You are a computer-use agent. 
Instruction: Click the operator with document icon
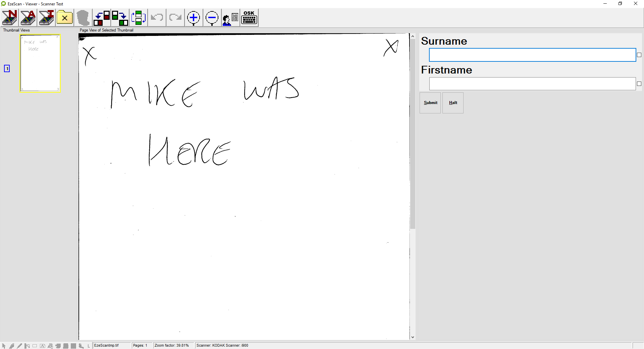230,18
